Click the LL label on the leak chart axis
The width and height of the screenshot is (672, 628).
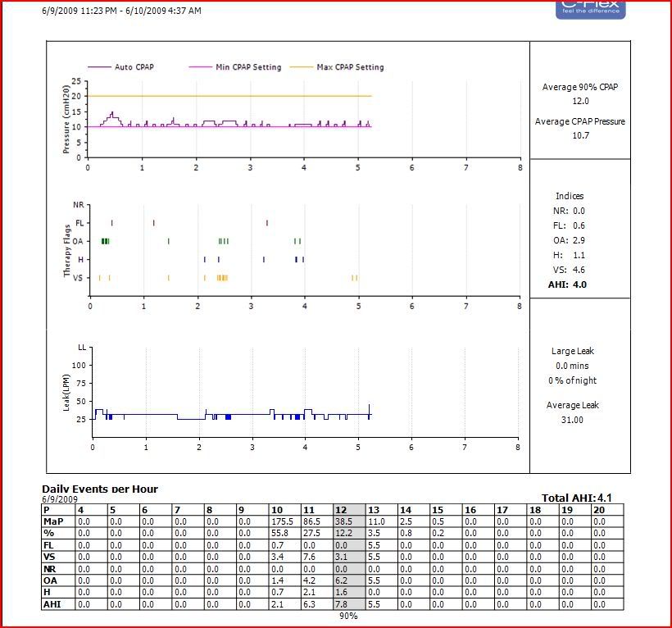coord(82,348)
